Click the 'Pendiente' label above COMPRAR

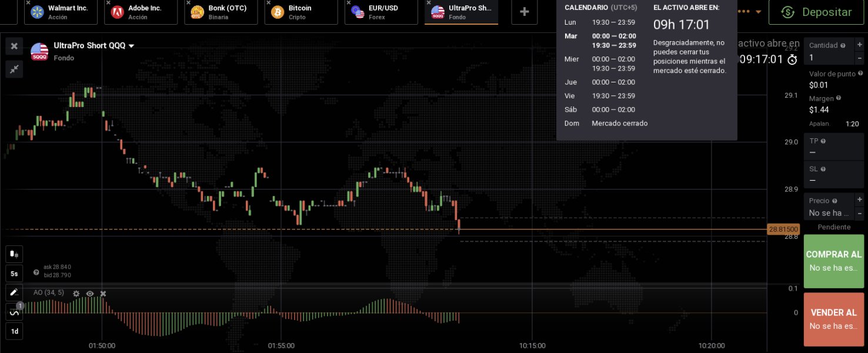[x=834, y=227]
